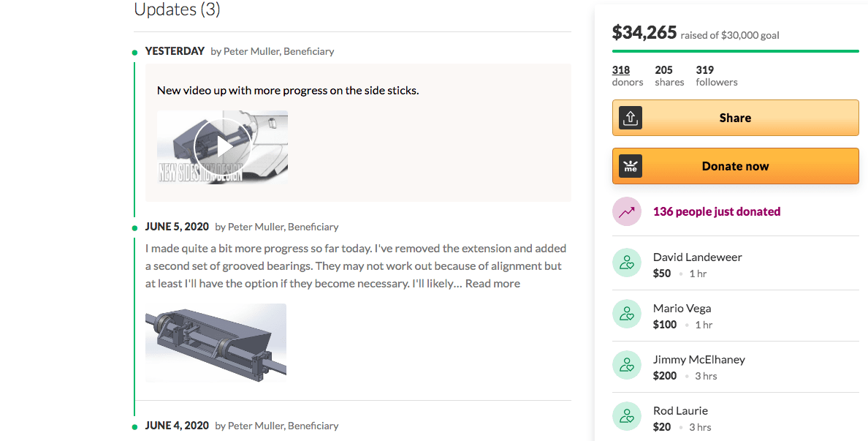Click Rod Laurie's donor avatar icon
This screenshot has height=441, width=868.
click(x=626, y=417)
